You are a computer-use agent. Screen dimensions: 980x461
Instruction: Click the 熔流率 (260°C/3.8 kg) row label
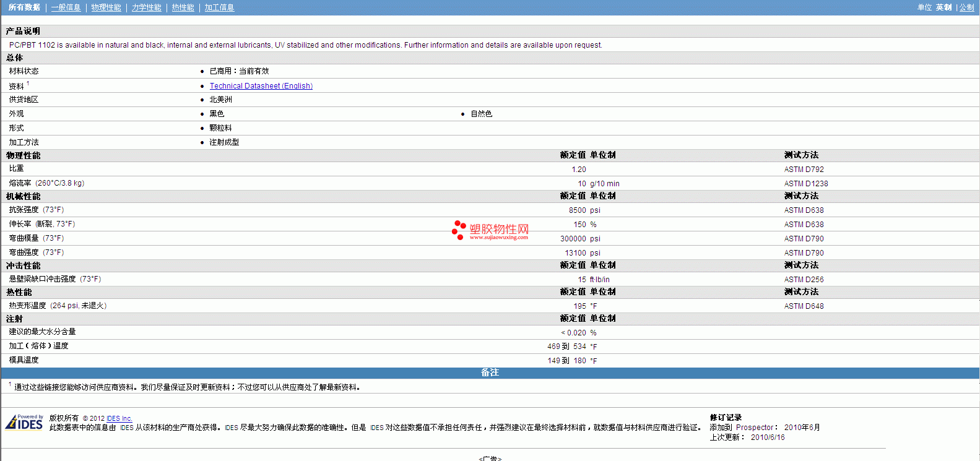click(x=46, y=183)
